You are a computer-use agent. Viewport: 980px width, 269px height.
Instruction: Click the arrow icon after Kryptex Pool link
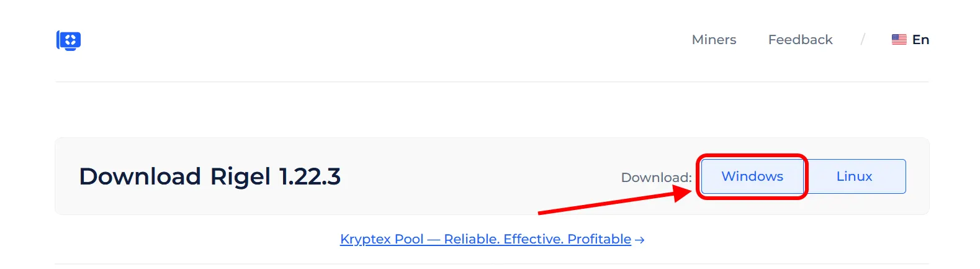click(640, 240)
